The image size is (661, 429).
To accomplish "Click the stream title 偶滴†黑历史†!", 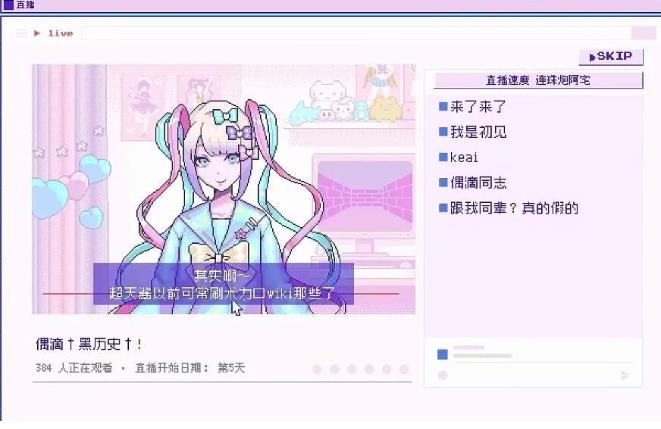I will [x=89, y=344].
